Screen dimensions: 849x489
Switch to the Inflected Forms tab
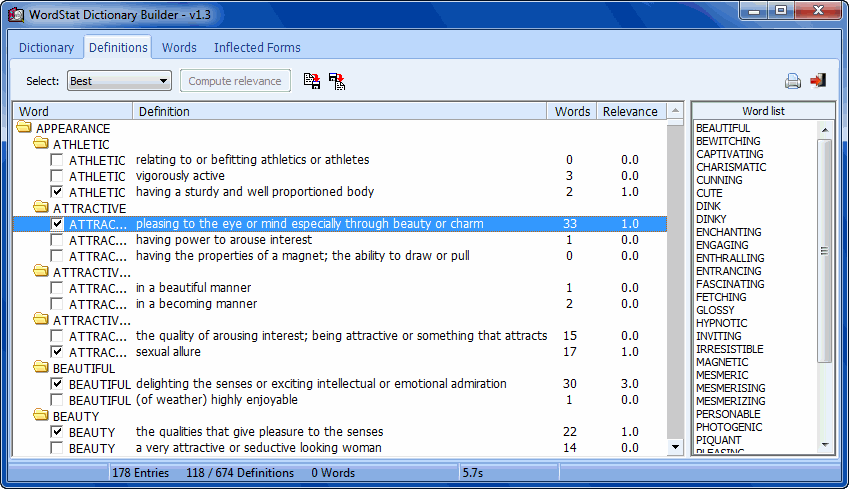coord(257,47)
